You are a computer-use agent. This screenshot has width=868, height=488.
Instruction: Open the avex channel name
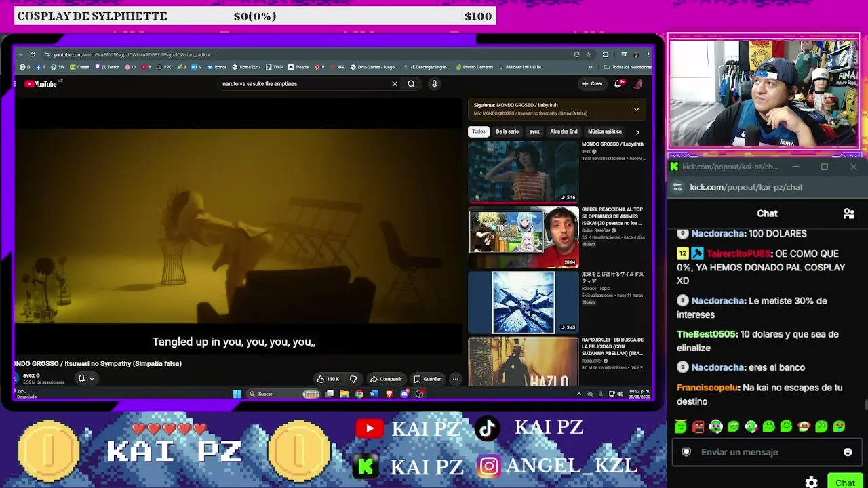[29, 375]
